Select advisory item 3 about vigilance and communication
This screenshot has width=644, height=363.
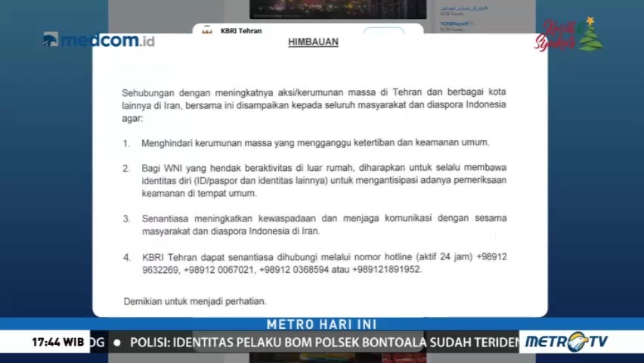[x=314, y=225]
